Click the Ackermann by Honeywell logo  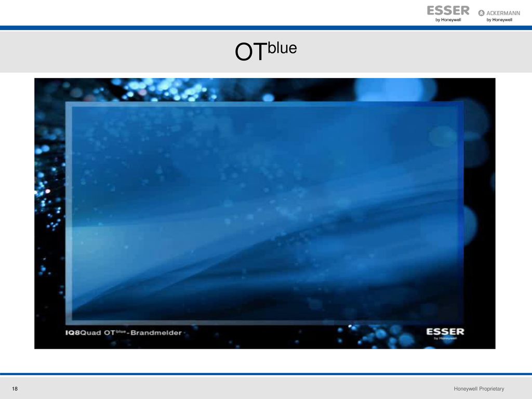(x=499, y=16)
